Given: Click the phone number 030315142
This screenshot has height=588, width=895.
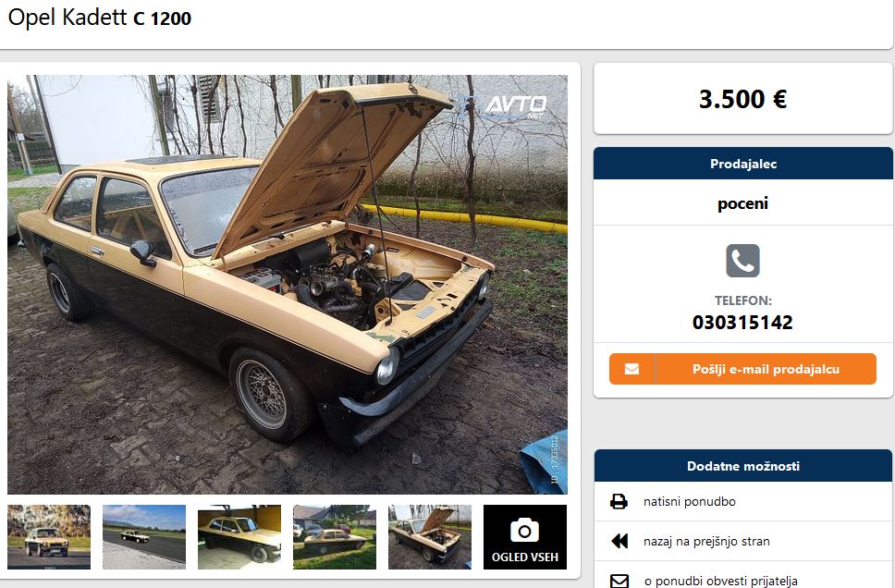Looking at the screenshot, I should 742,323.
